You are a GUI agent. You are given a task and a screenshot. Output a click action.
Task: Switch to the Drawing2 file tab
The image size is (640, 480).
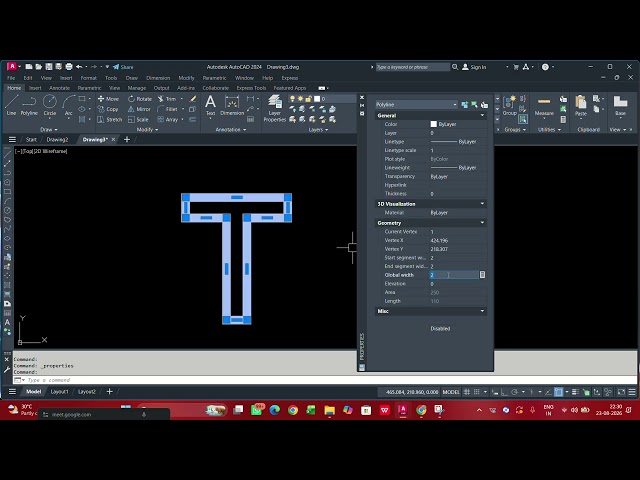57,140
